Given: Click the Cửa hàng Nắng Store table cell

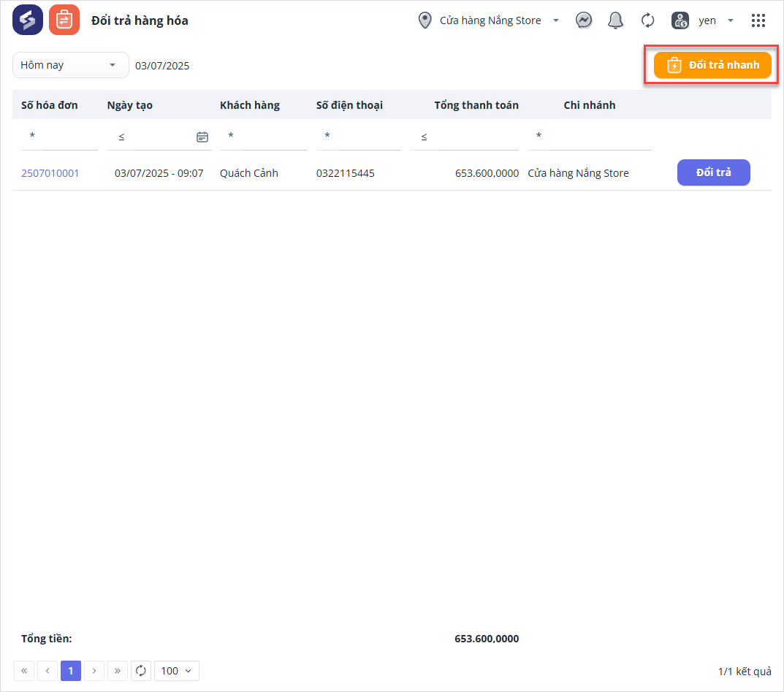Looking at the screenshot, I should (x=578, y=173).
